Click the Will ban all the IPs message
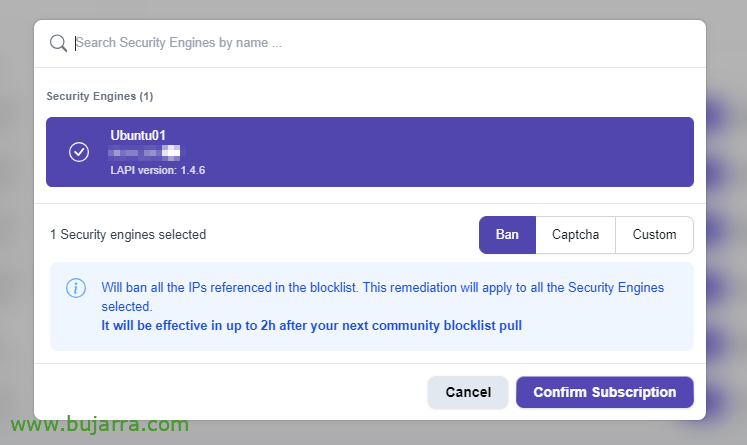 [383, 297]
